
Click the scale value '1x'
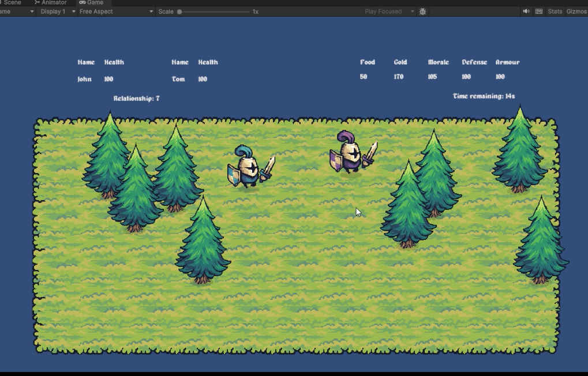click(x=256, y=12)
